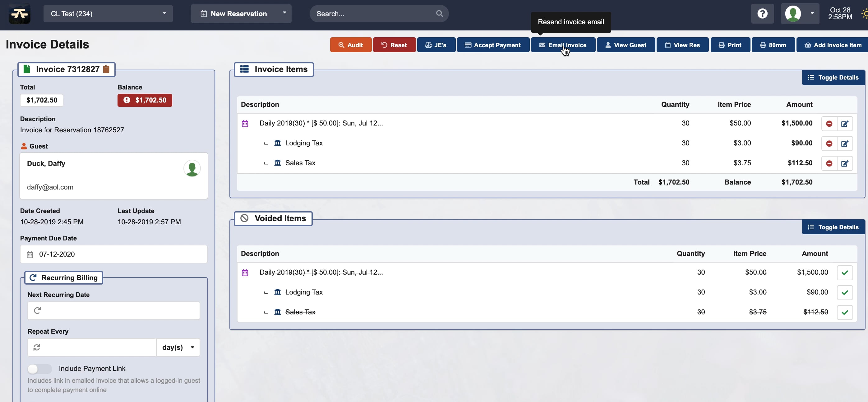Open the CL Test (234) property dropdown
The image size is (868, 402).
pos(108,14)
